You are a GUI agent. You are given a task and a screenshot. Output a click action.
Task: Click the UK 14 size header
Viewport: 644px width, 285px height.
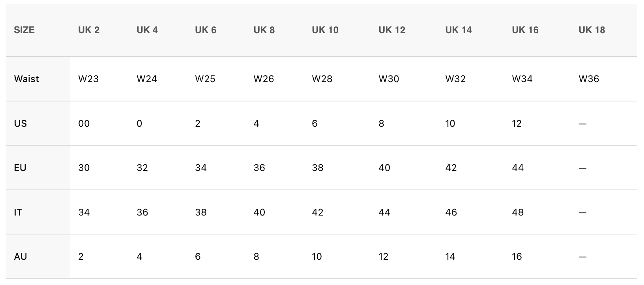[x=459, y=30]
